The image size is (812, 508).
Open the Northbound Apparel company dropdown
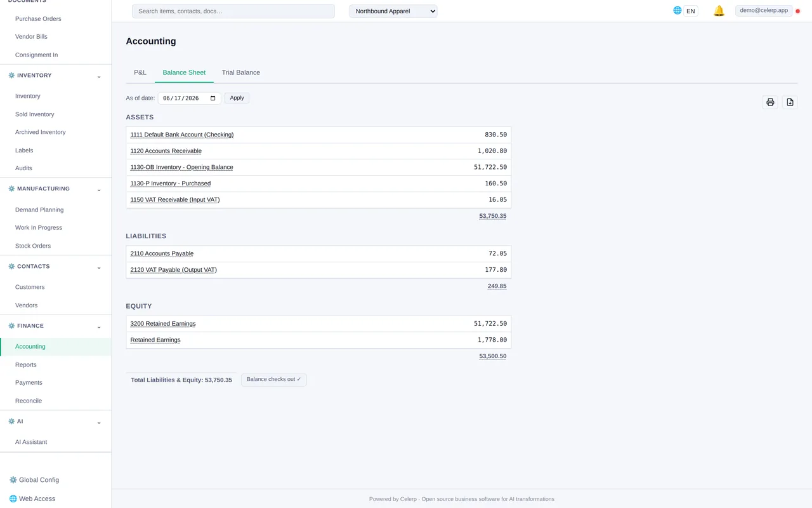pyautogui.click(x=393, y=11)
